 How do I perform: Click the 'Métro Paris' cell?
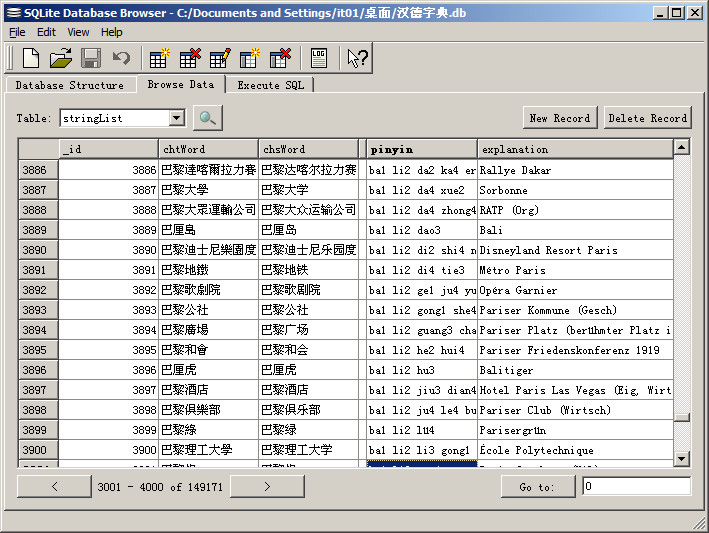[575, 270]
